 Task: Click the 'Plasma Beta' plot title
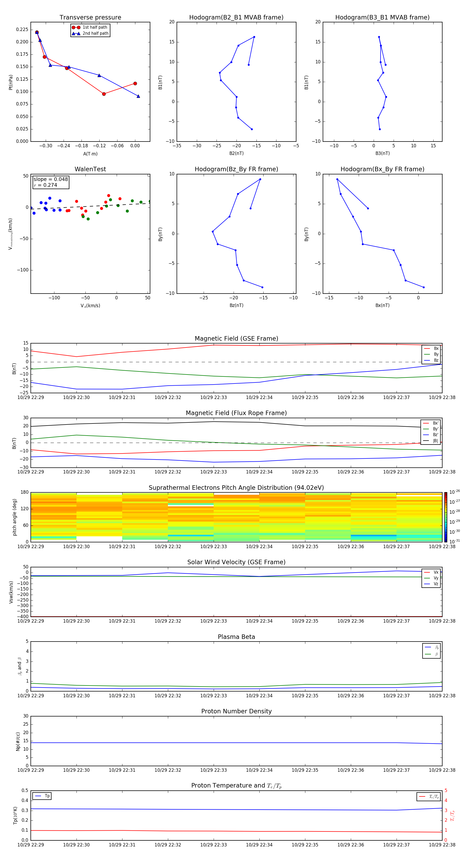tap(236, 637)
